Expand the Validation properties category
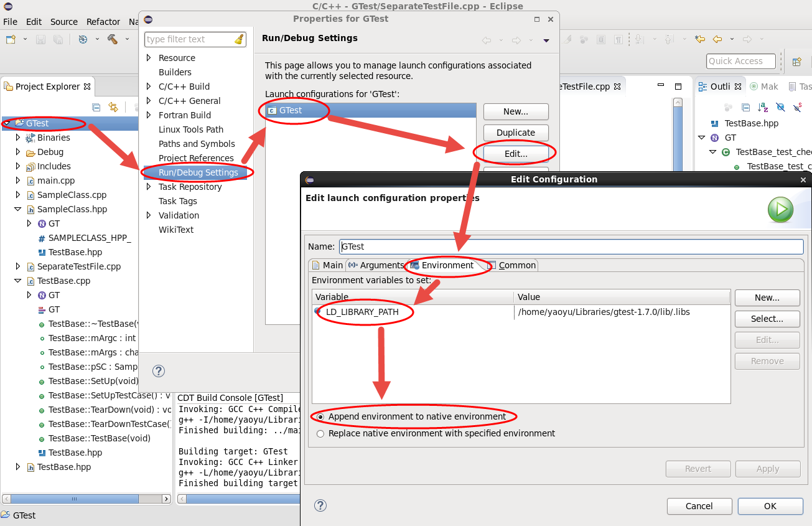The width and height of the screenshot is (812, 526). click(x=149, y=215)
